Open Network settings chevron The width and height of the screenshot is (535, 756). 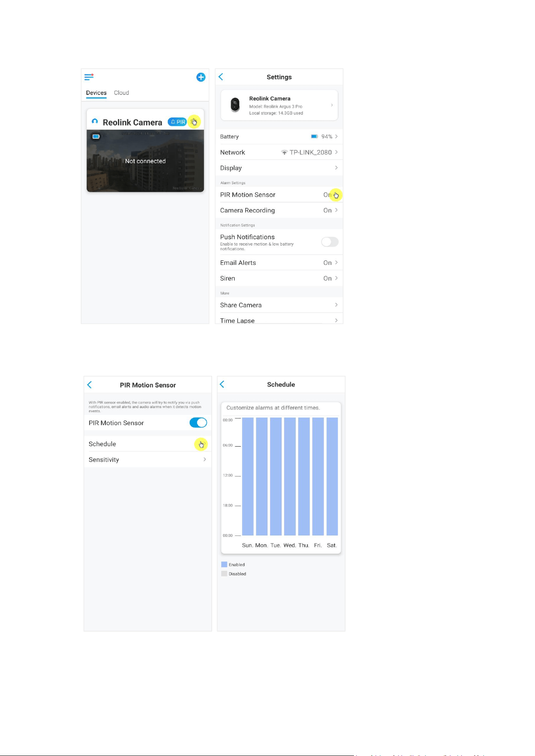coord(336,152)
